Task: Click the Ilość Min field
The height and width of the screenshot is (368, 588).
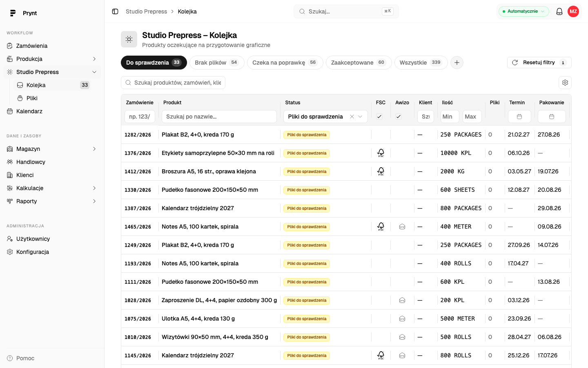Action: coord(450,117)
